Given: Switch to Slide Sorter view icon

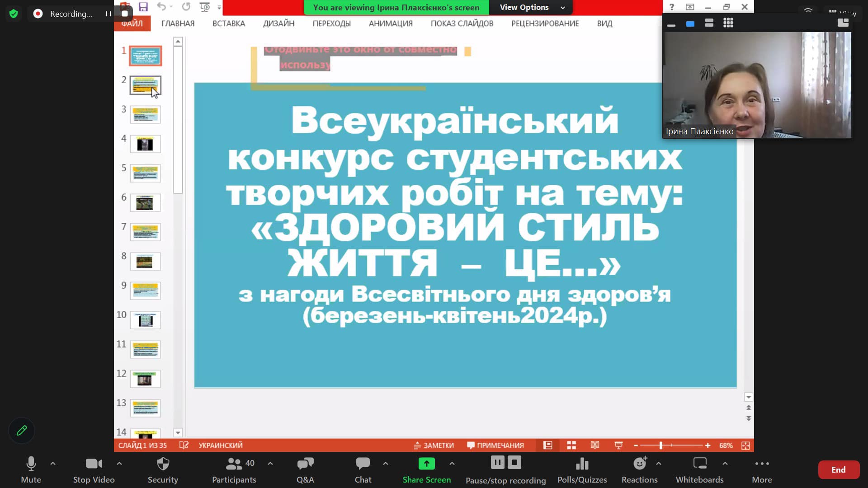Looking at the screenshot, I should pos(571,446).
